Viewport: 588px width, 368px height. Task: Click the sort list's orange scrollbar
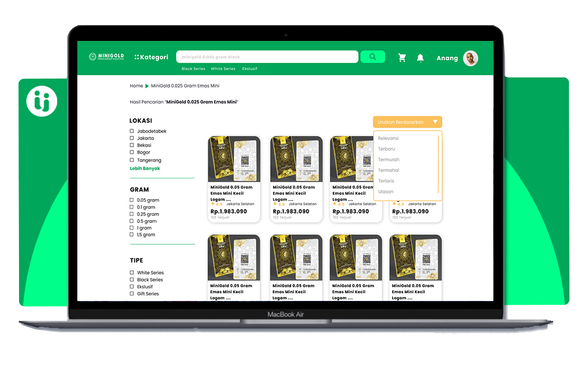point(438,164)
